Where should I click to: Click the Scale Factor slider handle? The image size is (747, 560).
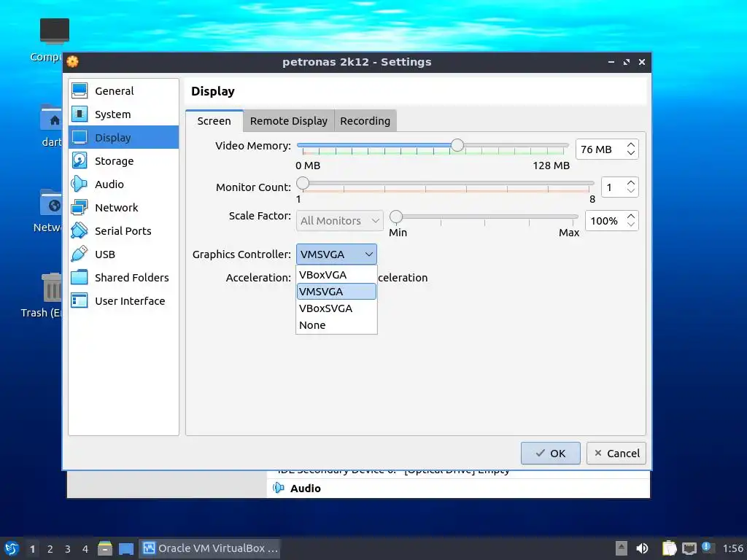point(396,217)
